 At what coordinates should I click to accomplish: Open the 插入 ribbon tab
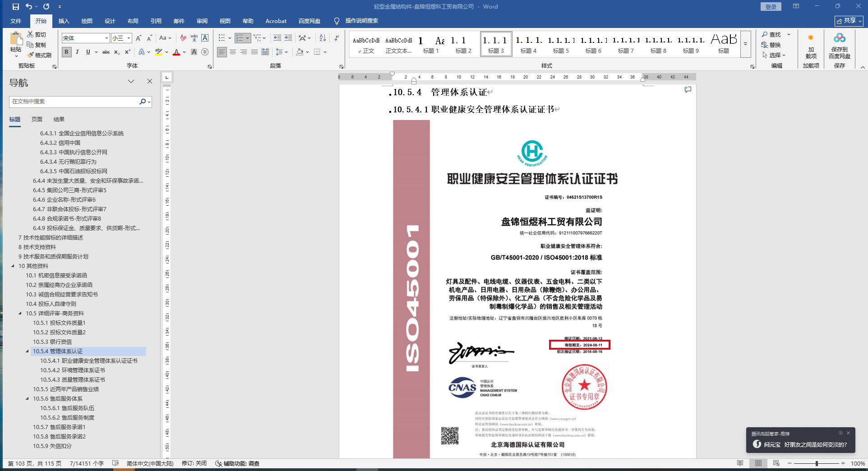tap(64, 21)
